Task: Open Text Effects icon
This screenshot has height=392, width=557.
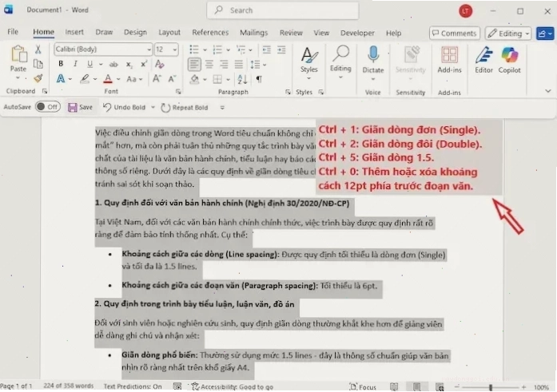Action: click(61, 78)
